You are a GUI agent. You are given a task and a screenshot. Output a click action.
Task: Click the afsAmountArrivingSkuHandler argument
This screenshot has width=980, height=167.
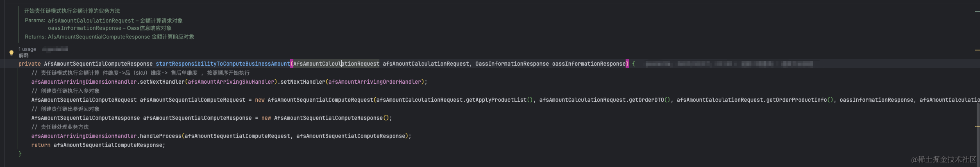231,82
